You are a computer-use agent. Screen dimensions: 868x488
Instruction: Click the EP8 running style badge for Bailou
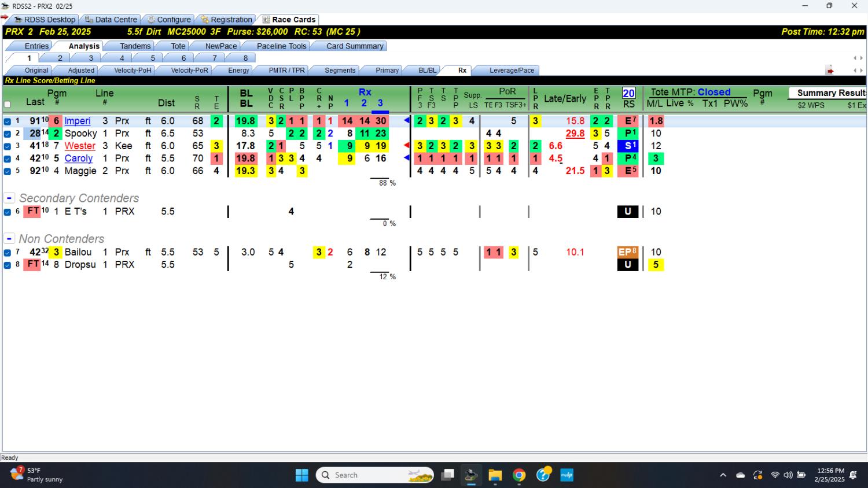[628, 252]
